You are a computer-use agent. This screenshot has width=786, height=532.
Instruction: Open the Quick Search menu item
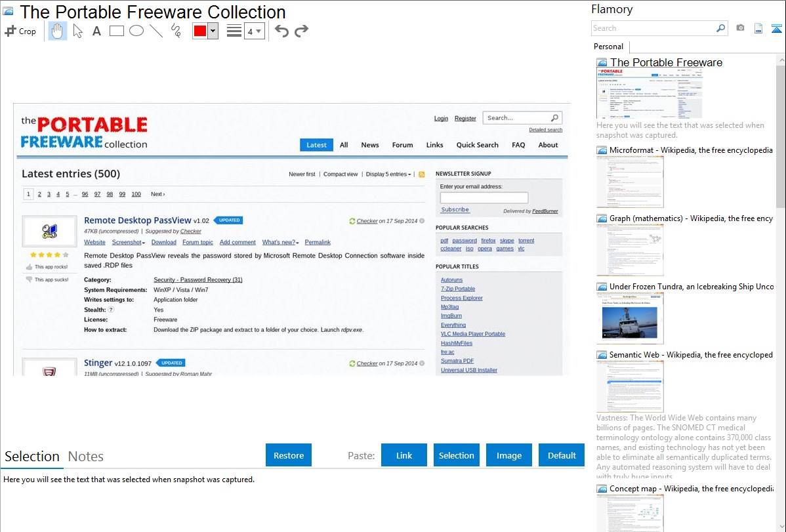click(477, 145)
